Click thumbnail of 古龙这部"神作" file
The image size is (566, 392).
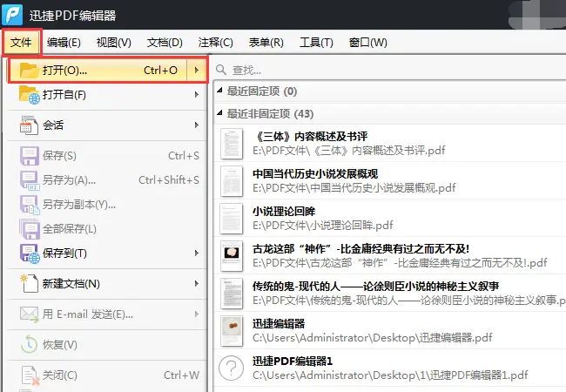click(232, 256)
